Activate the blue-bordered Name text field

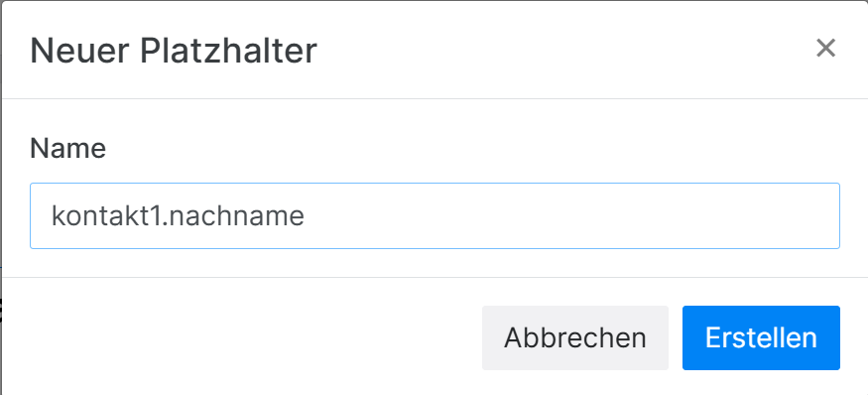click(x=434, y=216)
